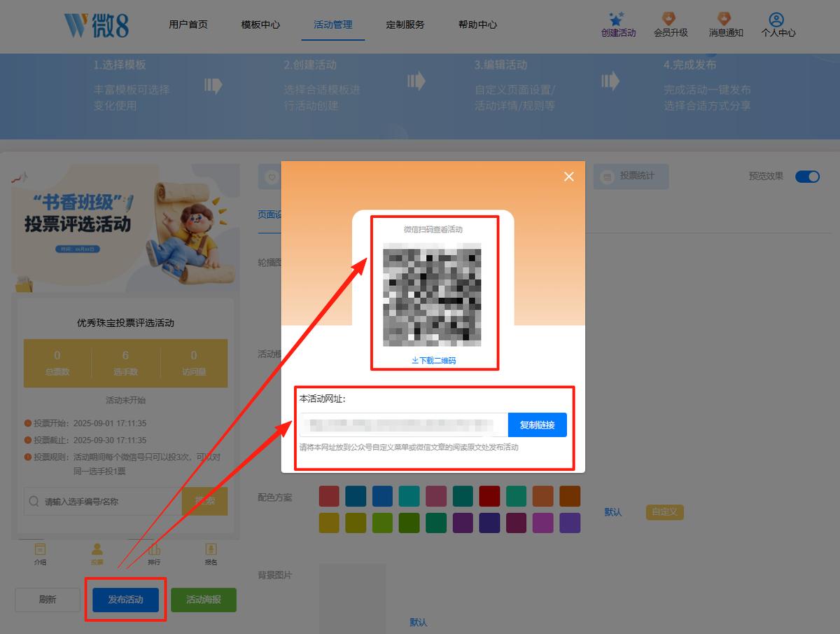Pick the last purple swatch in the second row
Image resolution: width=840 pixels, height=634 pixels.
click(x=570, y=523)
